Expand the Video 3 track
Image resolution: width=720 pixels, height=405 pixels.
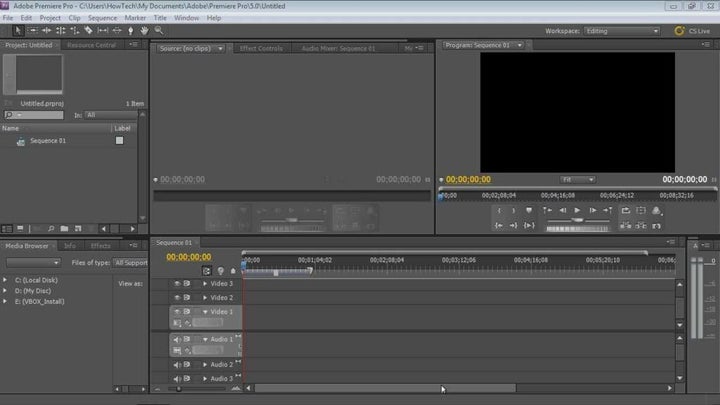click(x=205, y=284)
